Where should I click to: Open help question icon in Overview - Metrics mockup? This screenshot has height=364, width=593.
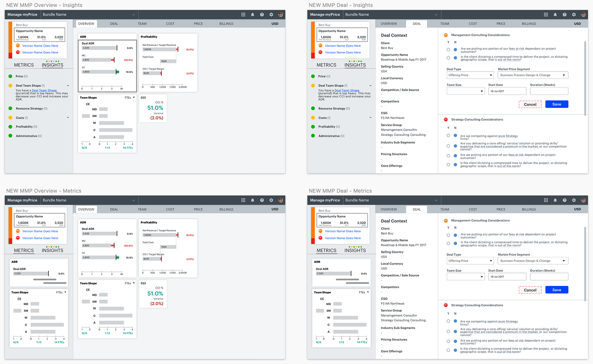click(262, 200)
